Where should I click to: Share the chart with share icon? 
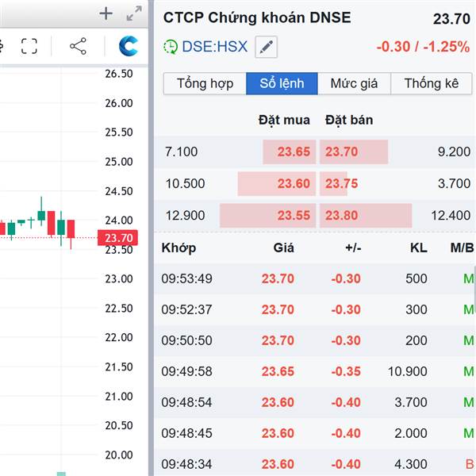78,46
